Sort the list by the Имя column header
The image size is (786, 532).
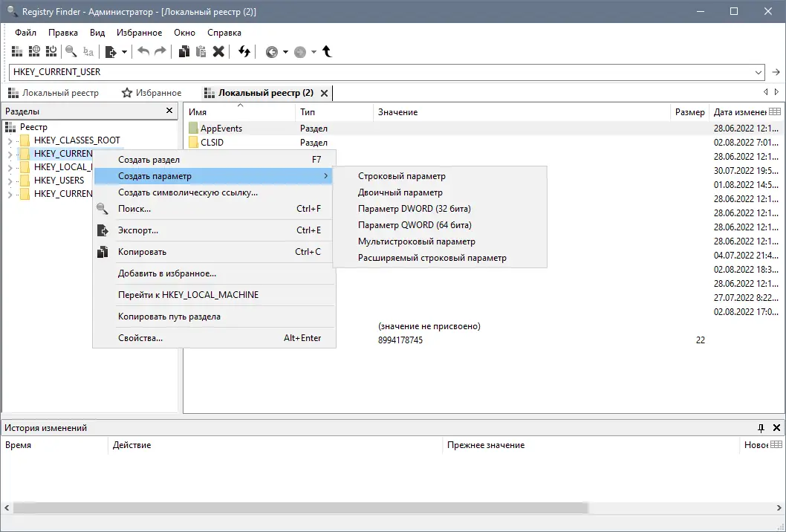click(240, 111)
